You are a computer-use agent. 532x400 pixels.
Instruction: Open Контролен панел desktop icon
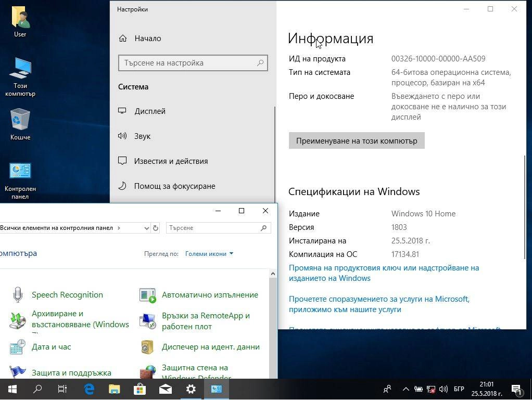pos(20,180)
